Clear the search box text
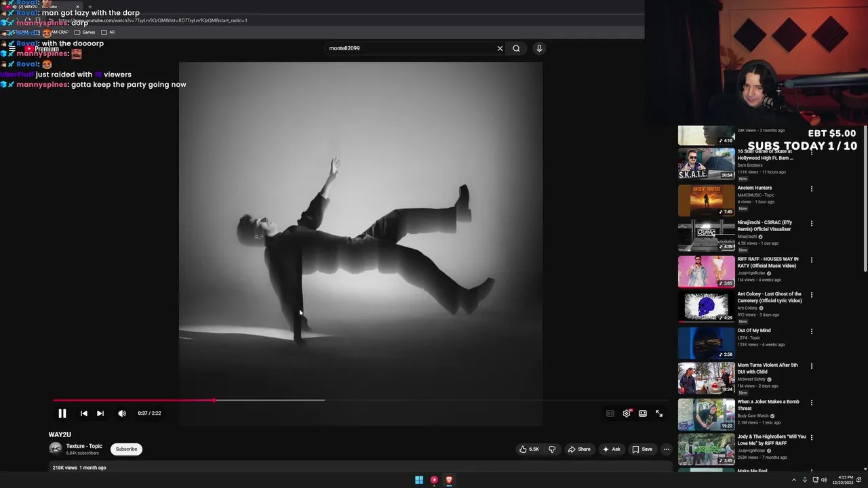The image size is (868, 488). tap(500, 48)
